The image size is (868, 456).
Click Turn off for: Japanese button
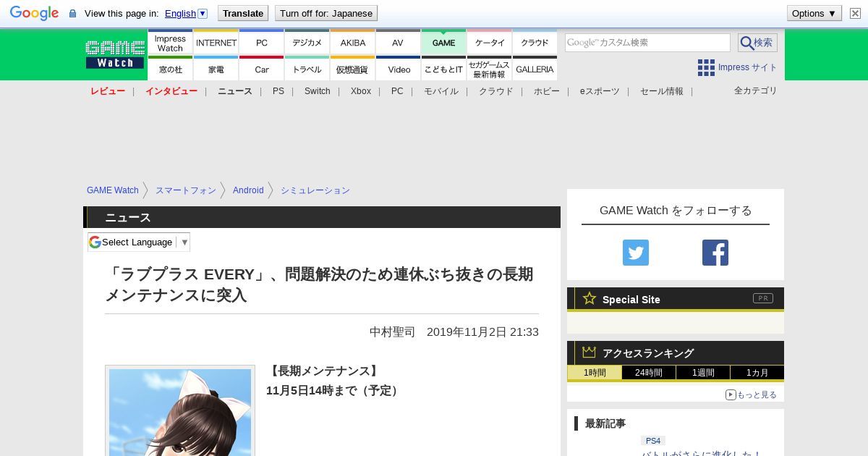[326, 13]
